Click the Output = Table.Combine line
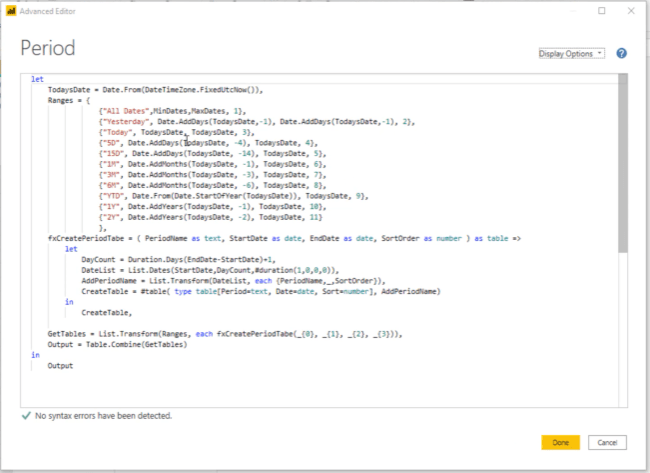Viewport: 650px width, 473px height. pos(117,344)
